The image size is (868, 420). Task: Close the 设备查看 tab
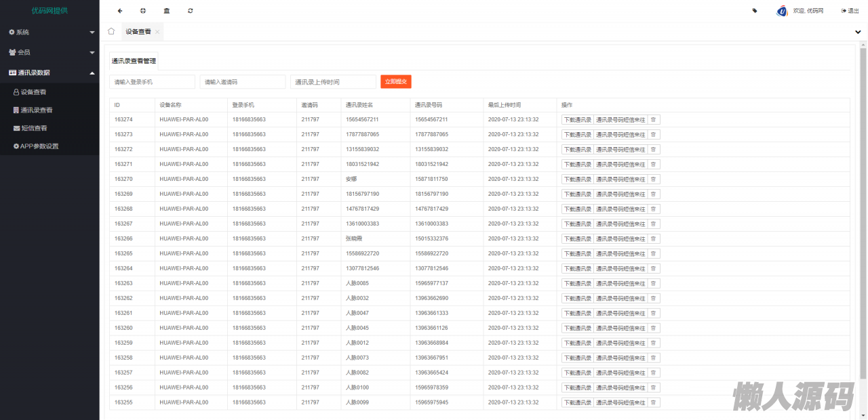(x=157, y=32)
